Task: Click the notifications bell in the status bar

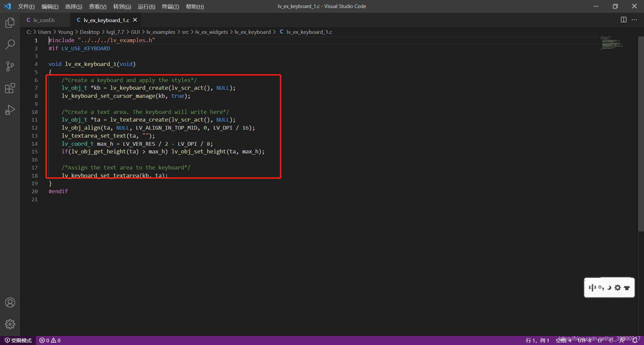Action: point(635,340)
